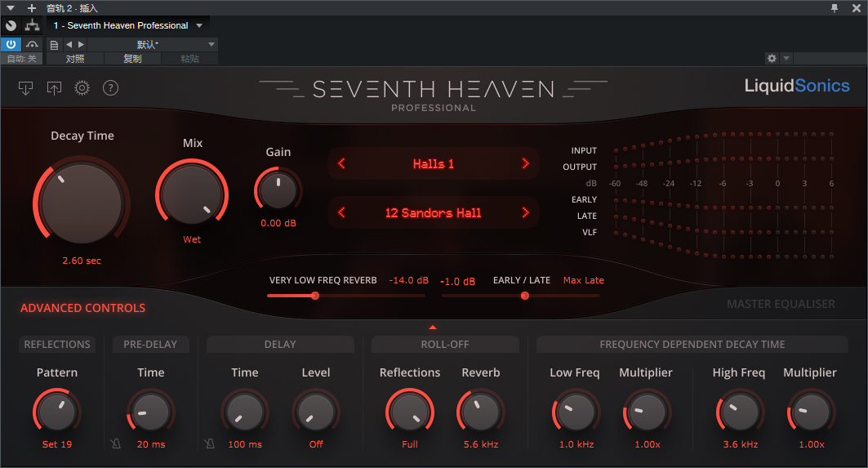Click the Pre-Delay Time knob
The image size is (868, 468).
(151, 412)
